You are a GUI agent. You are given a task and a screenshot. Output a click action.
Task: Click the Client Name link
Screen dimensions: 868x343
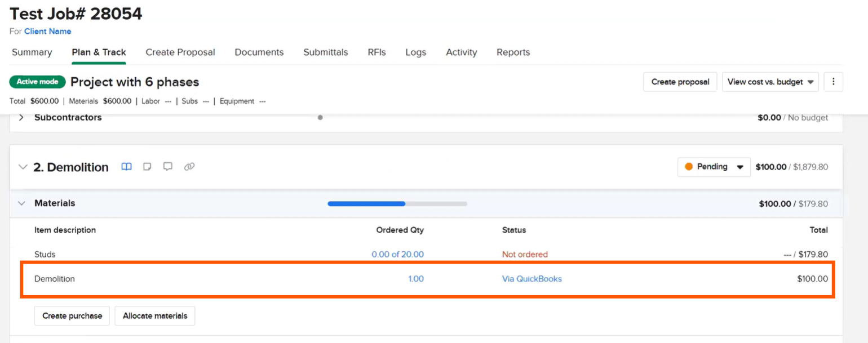point(47,32)
